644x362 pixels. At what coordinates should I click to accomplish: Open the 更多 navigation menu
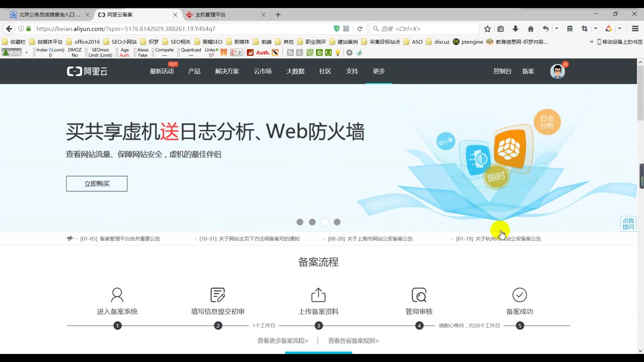click(x=378, y=71)
